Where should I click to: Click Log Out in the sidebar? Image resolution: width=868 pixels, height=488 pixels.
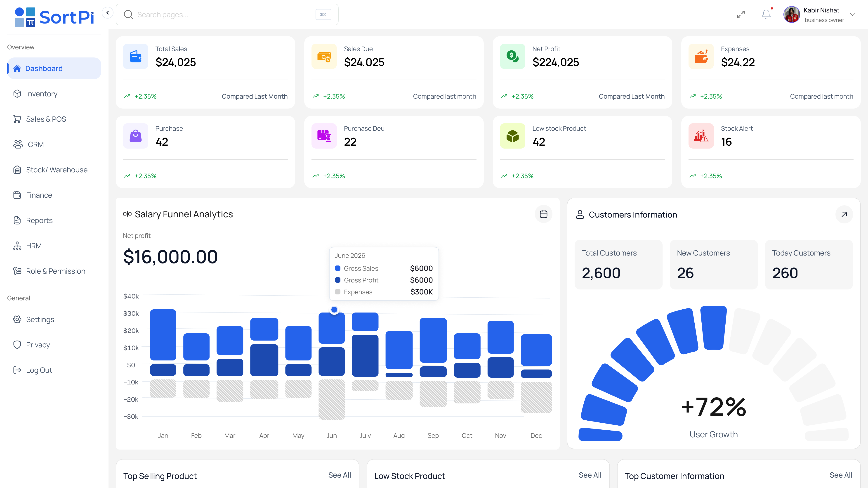pos(54,370)
